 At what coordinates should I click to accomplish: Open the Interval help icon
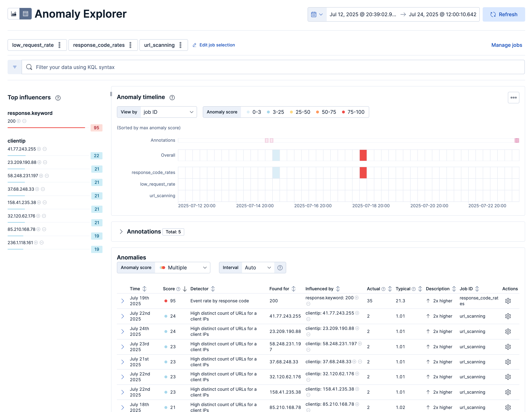(280, 267)
